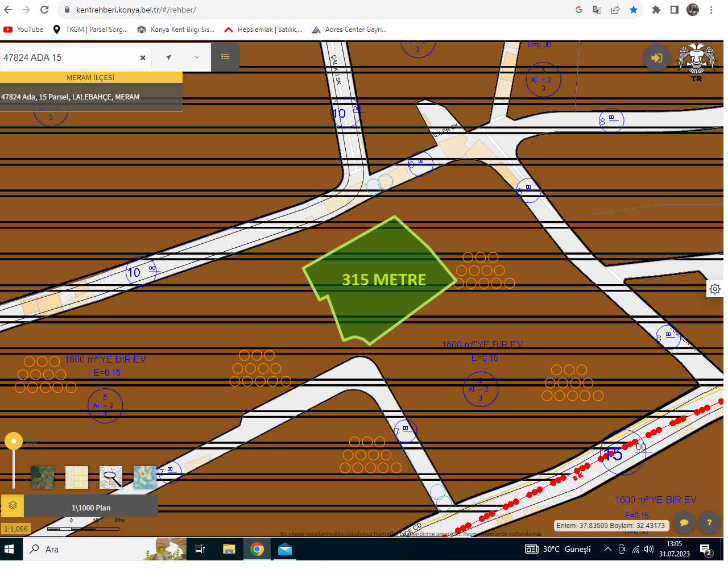Click the yellow login arrow icon
Viewport: 728px width, 582px height.
point(657,57)
